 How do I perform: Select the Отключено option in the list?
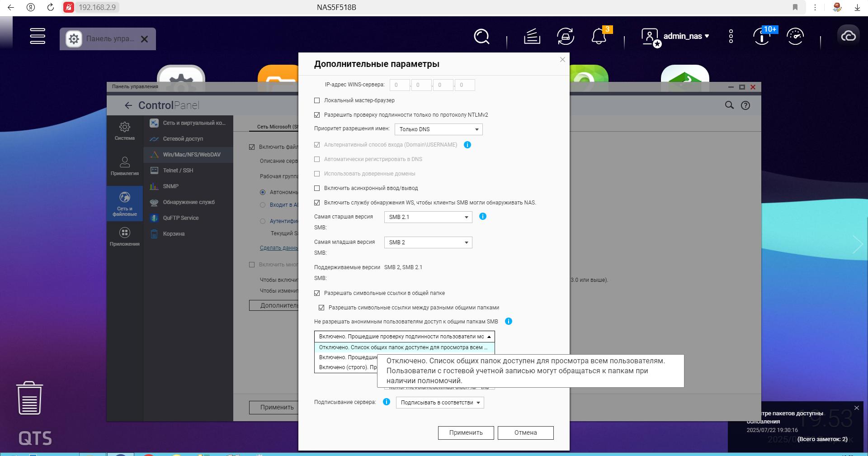(405, 347)
